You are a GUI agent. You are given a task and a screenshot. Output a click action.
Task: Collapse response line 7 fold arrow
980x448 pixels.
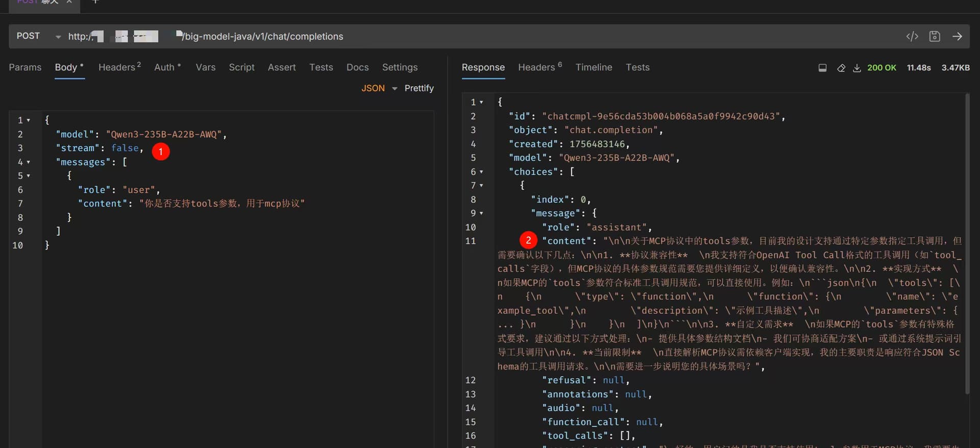point(481,186)
